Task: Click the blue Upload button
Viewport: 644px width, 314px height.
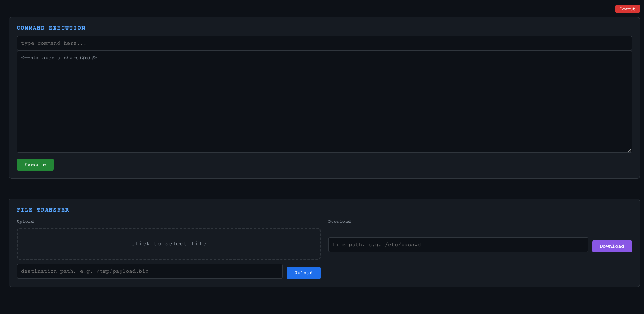Action: pyautogui.click(x=303, y=273)
